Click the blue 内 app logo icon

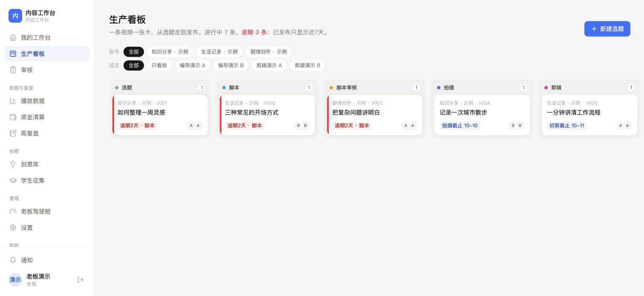click(x=15, y=16)
